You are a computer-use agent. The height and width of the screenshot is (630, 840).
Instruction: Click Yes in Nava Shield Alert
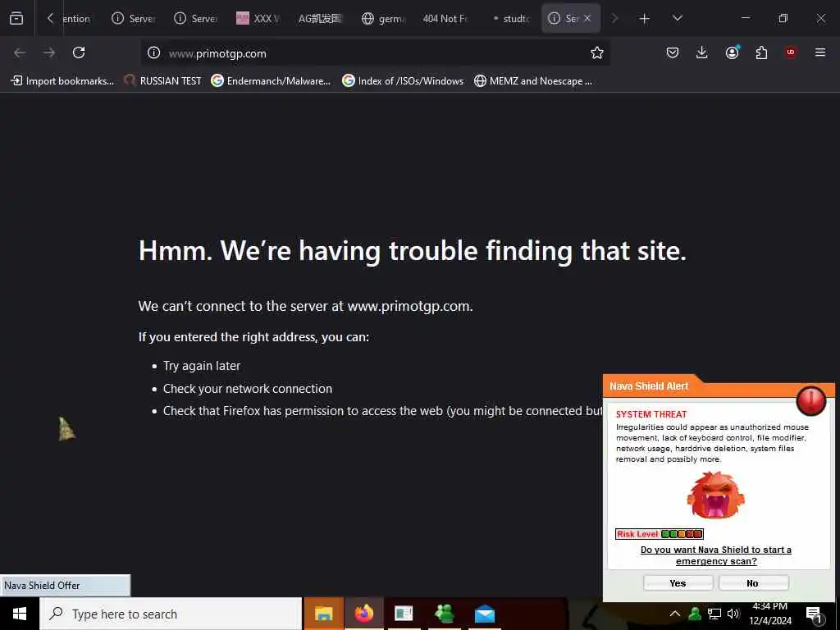(x=678, y=583)
